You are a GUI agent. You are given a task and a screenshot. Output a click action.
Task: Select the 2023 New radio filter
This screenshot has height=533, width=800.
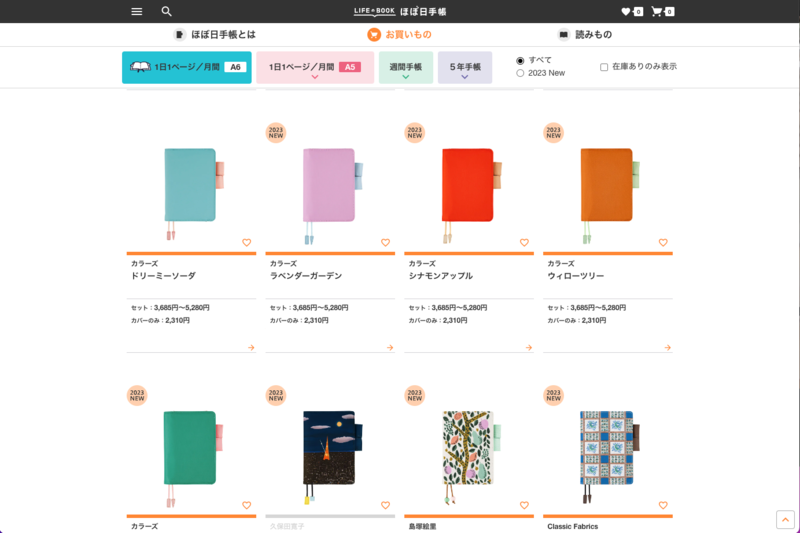(520, 73)
